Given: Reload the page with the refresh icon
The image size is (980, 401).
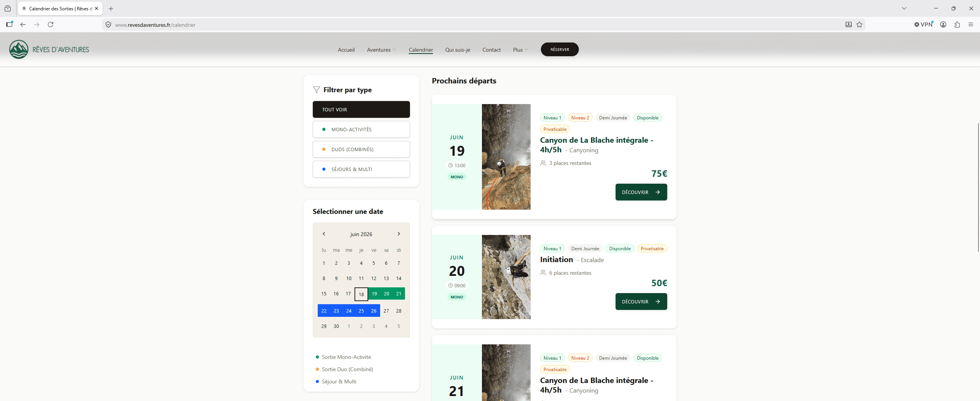Looking at the screenshot, I should pos(51,24).
